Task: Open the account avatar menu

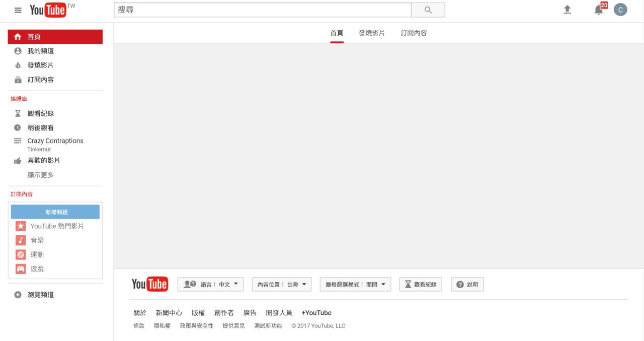Action: (620, 10)
